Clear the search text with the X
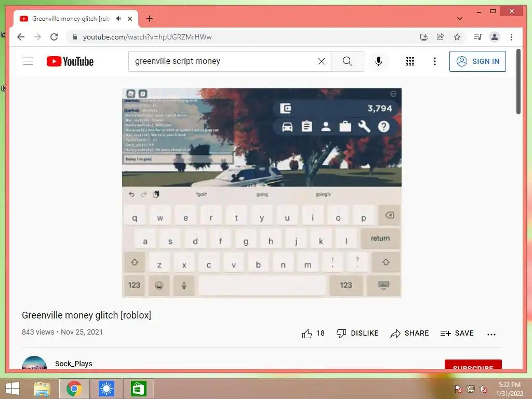The height and width of the screenshot is (399, 532). 321,61
